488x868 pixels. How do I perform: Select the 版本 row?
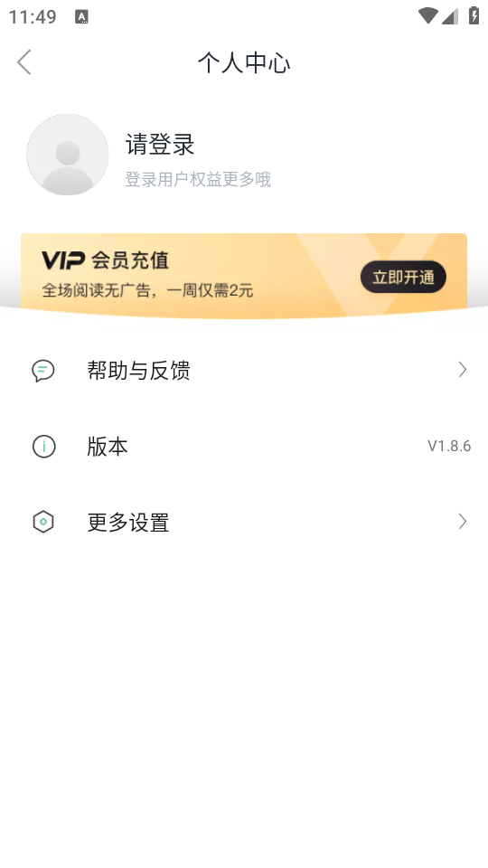(244, 446)
